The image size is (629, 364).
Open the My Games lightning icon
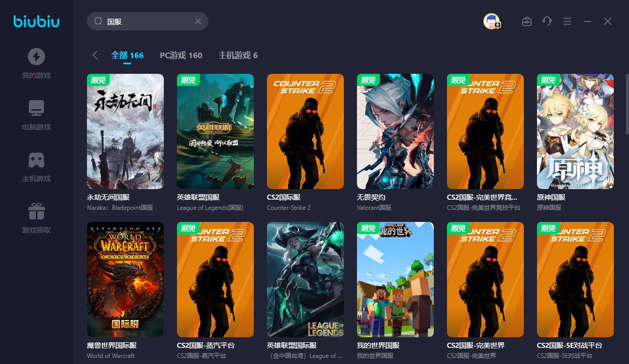click(36, 57)
